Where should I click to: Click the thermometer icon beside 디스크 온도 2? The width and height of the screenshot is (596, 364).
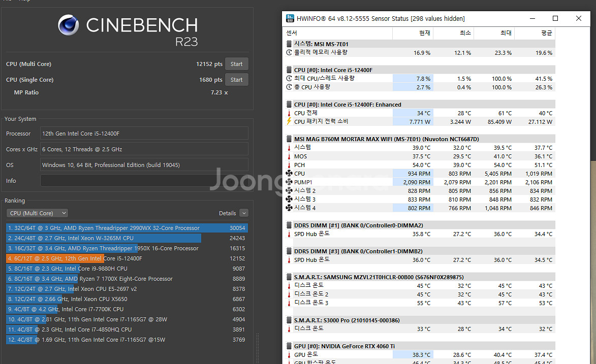coord(289,294)
